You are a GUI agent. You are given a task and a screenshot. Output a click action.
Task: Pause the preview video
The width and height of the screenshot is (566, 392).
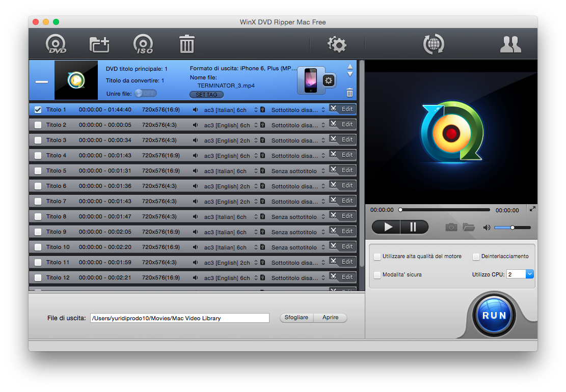tap(414, 227)
